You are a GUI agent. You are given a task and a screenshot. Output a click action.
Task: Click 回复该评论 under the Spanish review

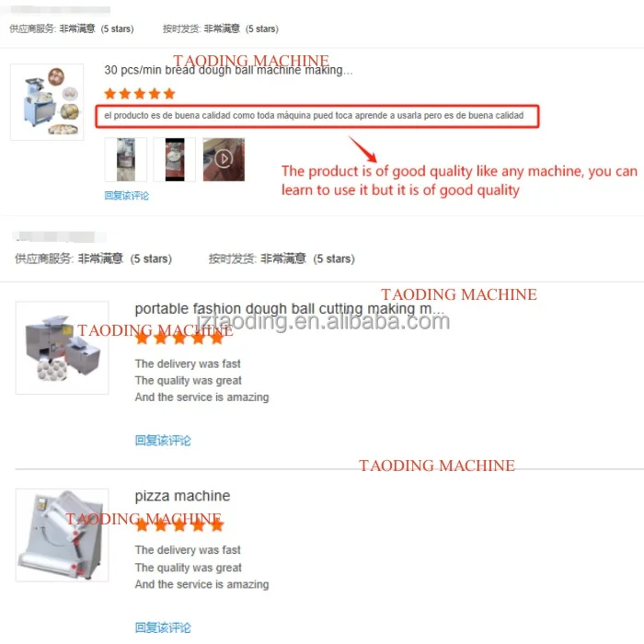tap(127, 195)
